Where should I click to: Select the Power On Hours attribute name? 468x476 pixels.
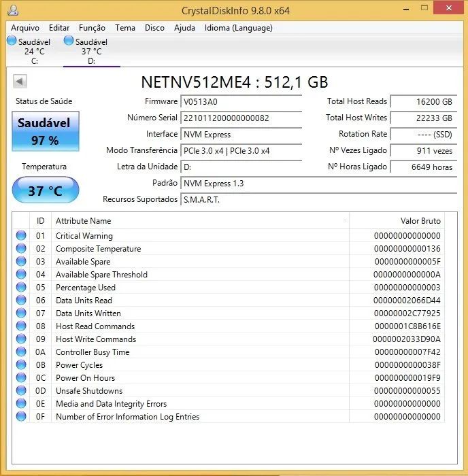click(85, 378)
